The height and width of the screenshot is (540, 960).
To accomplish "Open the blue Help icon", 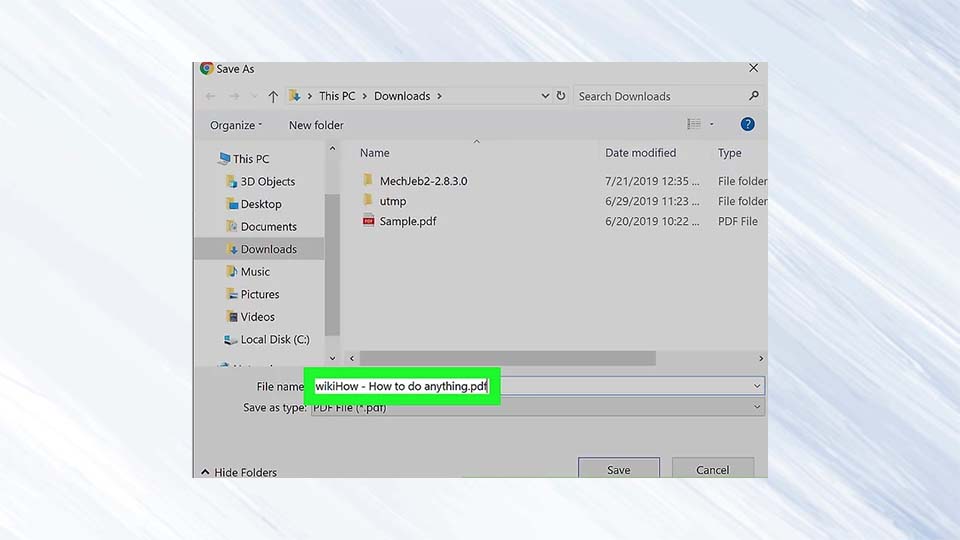I will pos(747,124).
